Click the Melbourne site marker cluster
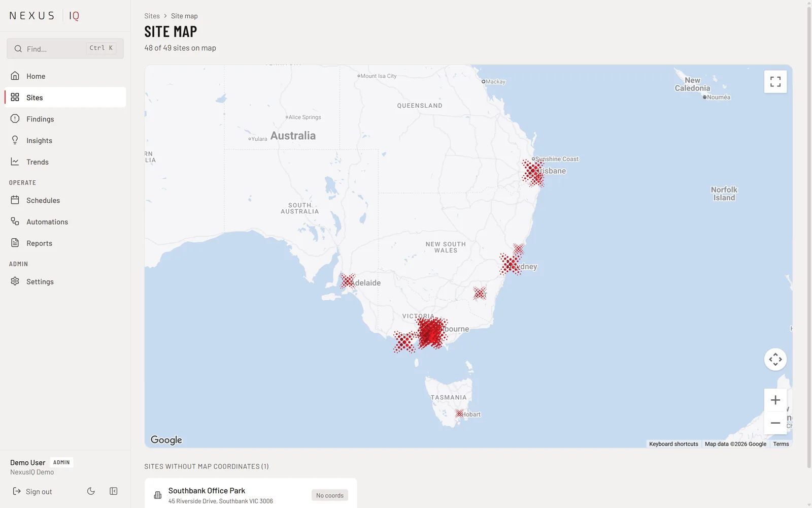Viewport: 812px width, 508px height. (431, 333)
